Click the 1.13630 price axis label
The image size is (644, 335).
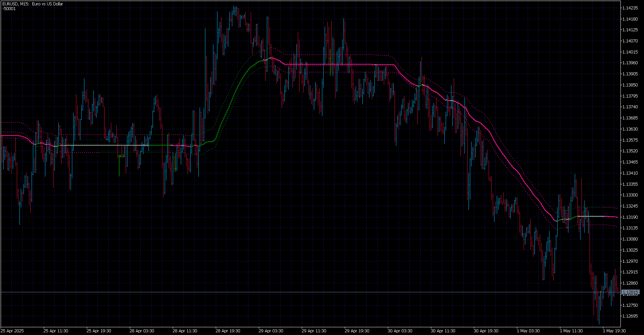(630, 129)
